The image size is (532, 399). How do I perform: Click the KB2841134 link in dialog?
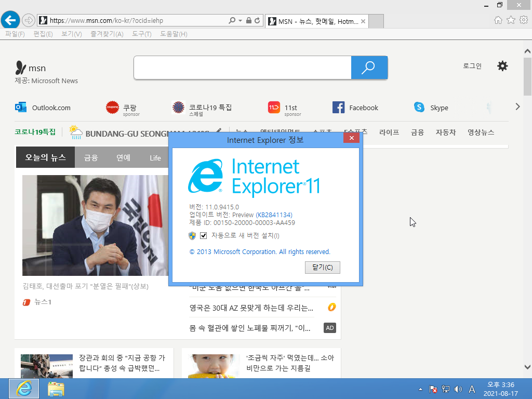pos(274,215)
